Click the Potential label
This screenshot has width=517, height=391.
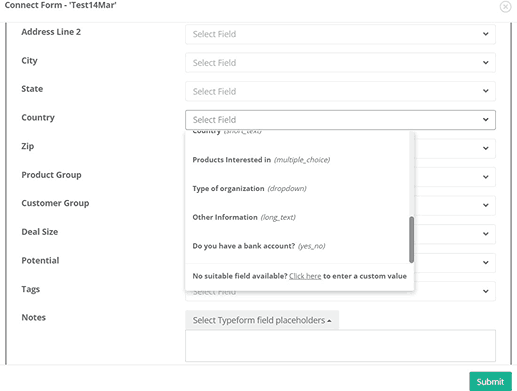click(40, 260)
